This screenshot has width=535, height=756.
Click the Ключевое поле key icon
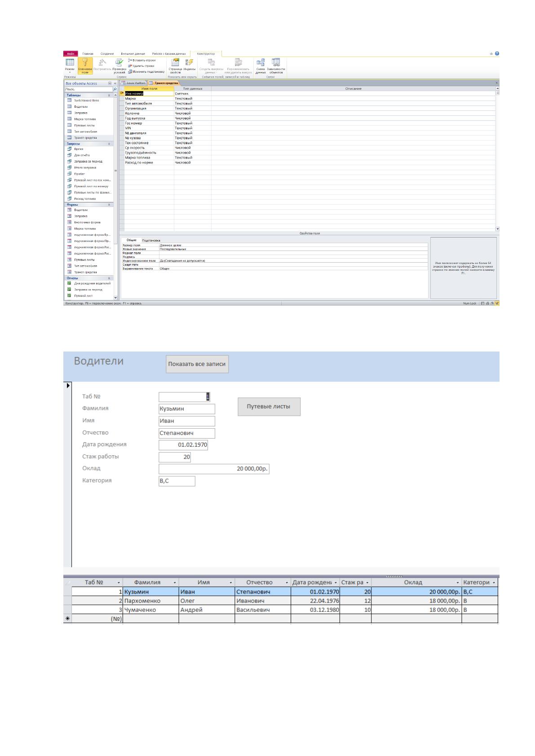click(x=85, y=63)
